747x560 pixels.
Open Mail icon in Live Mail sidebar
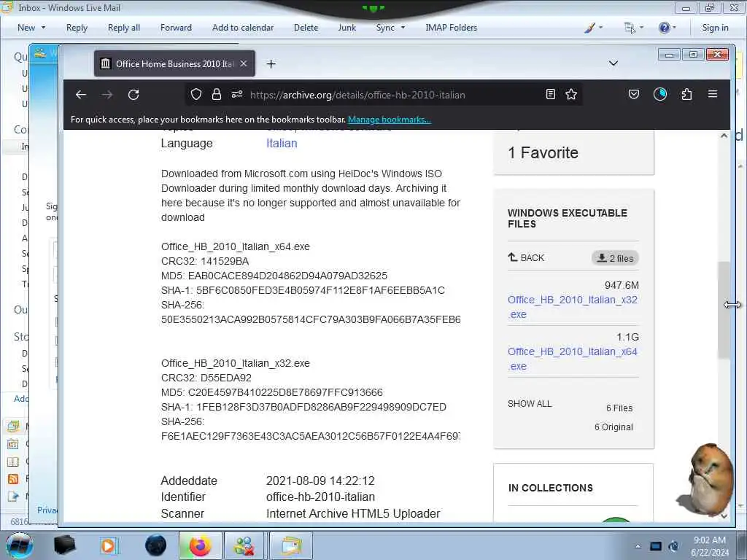(13, 426)
